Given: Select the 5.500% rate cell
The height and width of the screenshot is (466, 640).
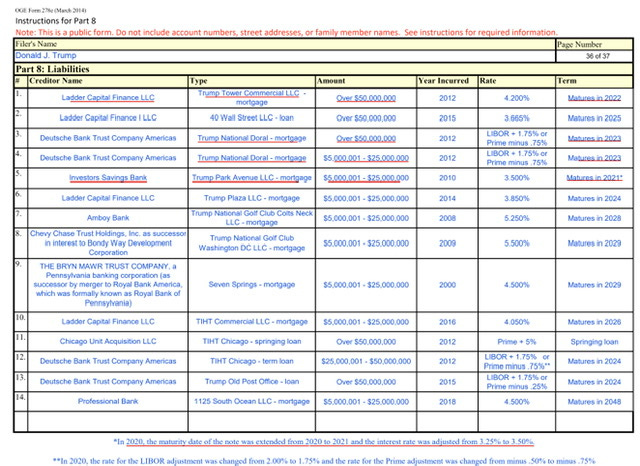Looking at the screenshot, I should [x=517, y=243].
